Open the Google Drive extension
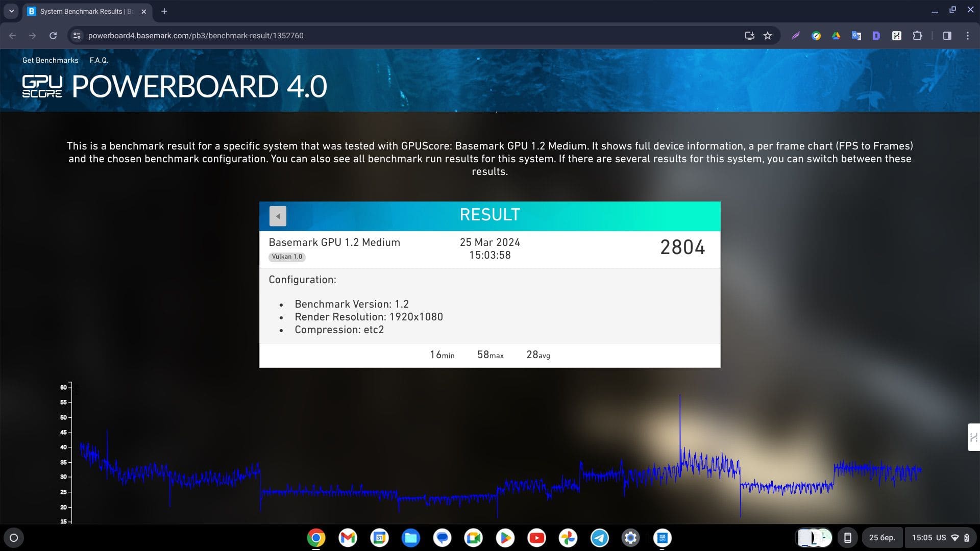The height and width of the screenshot is (551, 980). [836, 36]
